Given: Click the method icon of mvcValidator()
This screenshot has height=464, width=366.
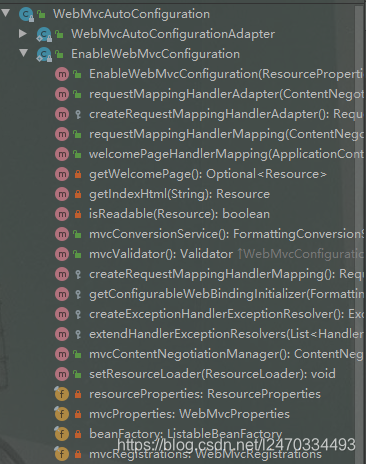Looking at the screenshot, I should click(62, 254).
